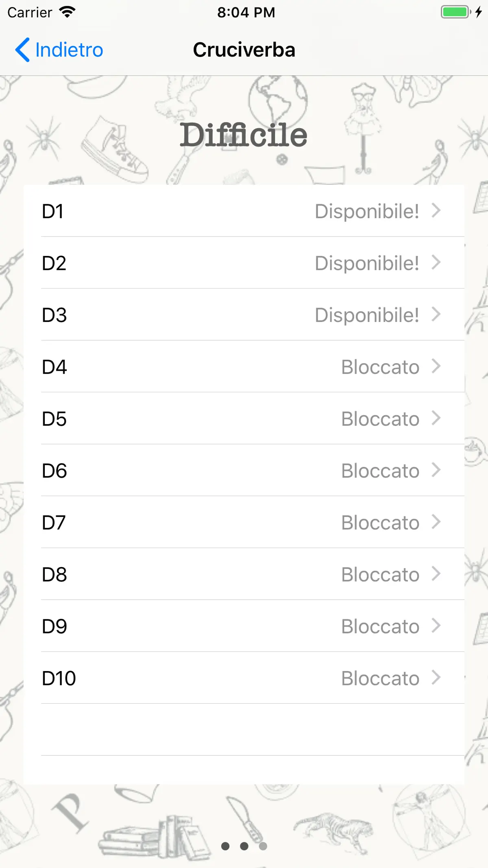Open the D2 crossword row
This screenshot has height=868, width=488.
pyautogui.click(x=244, y=262)
